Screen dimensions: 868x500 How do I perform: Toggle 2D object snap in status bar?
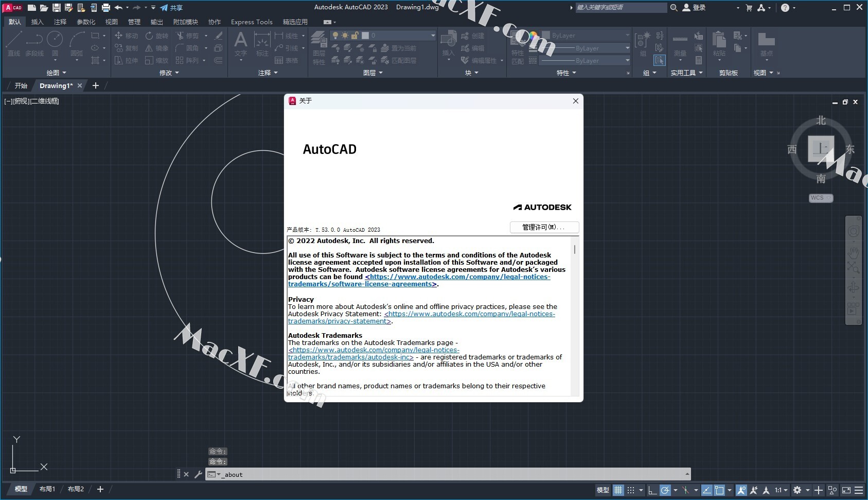pyautogui.click(x=719, y=490)
